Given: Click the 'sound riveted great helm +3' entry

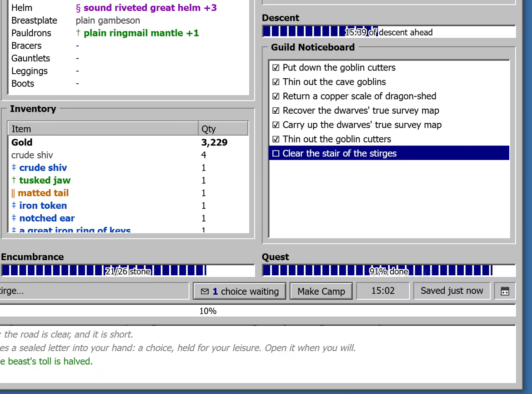Looking at the screenshot, I should (146, 8).
